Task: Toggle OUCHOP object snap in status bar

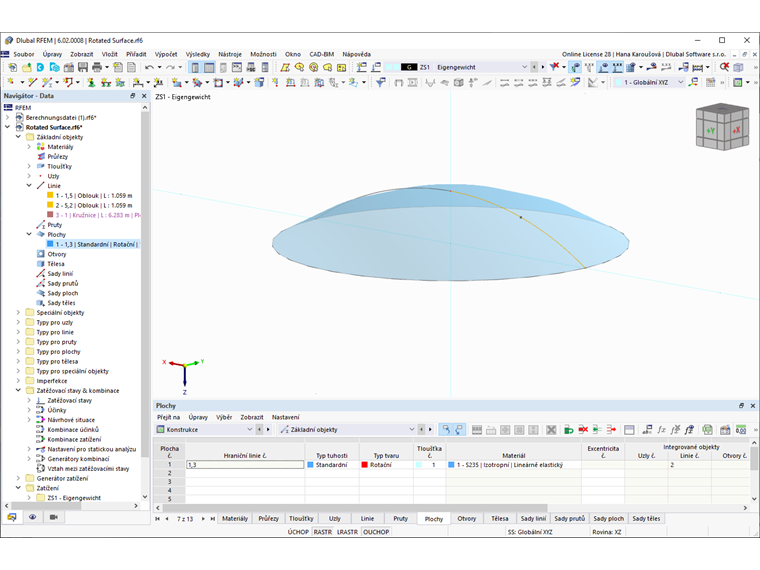Action: pyautogui.click(x=376, y=532)
